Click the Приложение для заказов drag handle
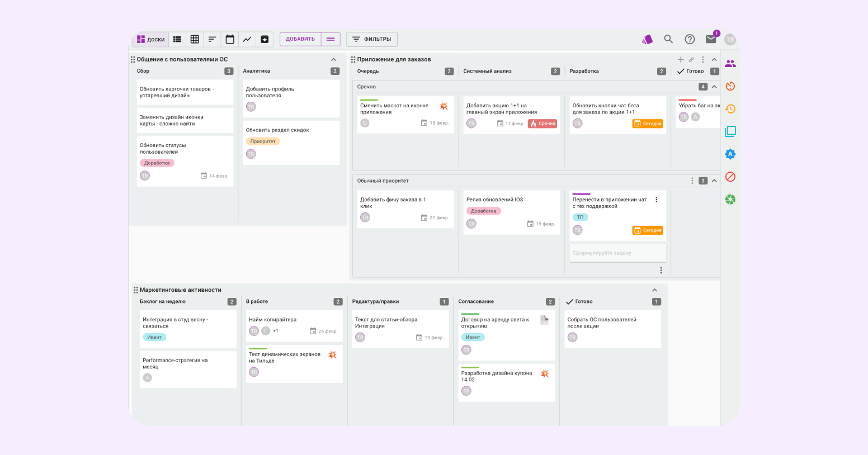The width and height of the screenshot is (868, 455). [353, 59]
